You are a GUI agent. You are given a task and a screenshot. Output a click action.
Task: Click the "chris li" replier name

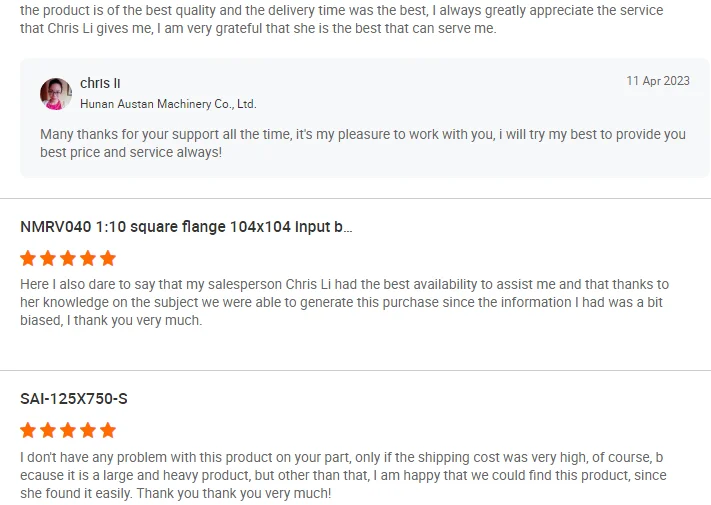(x=100, y=83)
